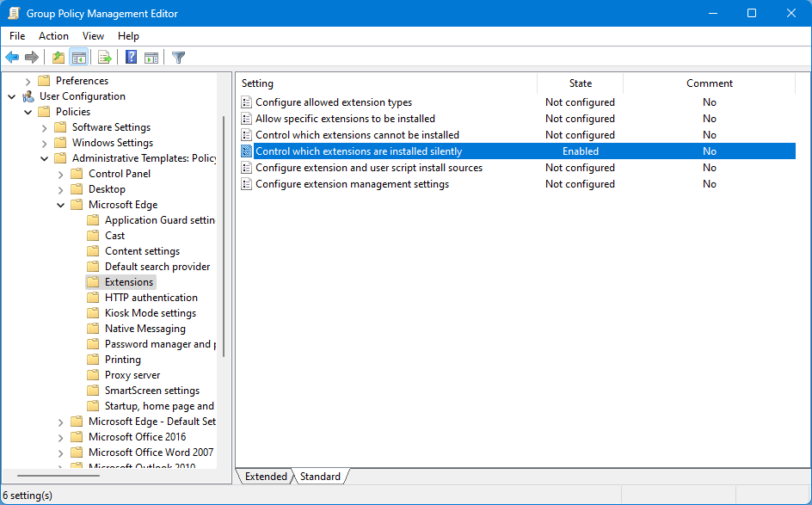
Task: Click the icon for Configure extension management settings
Action: (x=247, y=184)
